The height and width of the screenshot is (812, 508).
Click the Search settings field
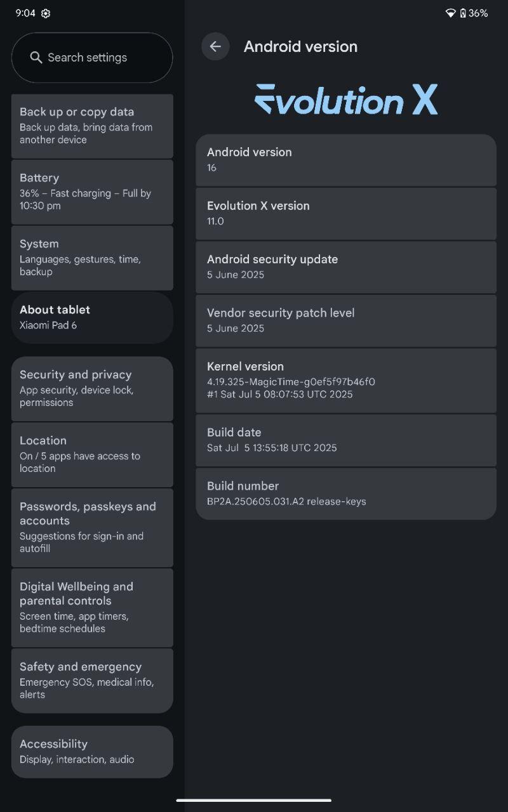coord(92,58)
